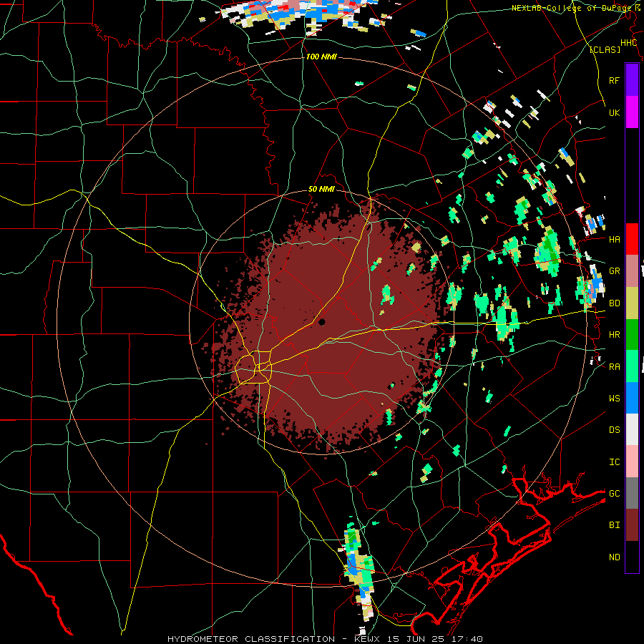The height and width of the screenshot is (644, 644).
Task: Click the HYDROMETEOR CLASSIFICATION KEWX caption
Action: point(325,639)
